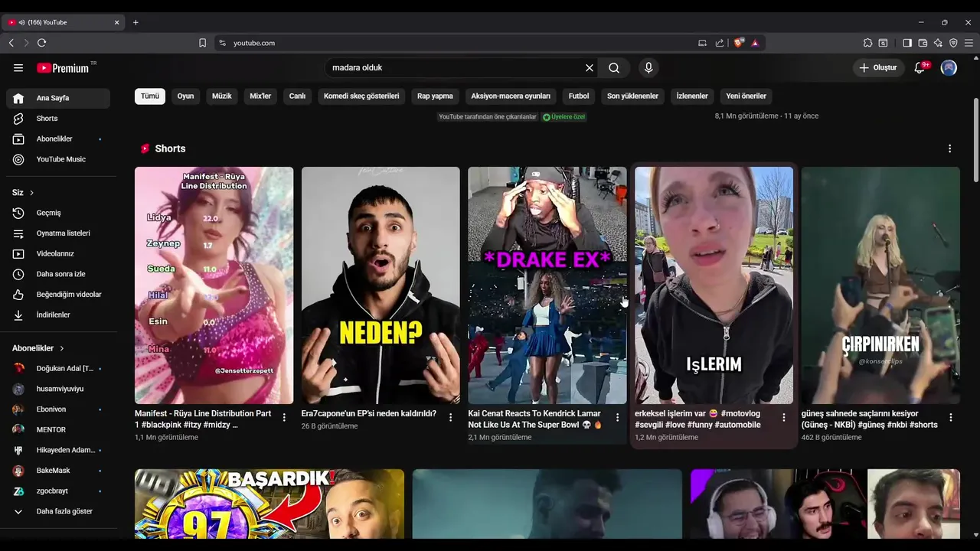The image size is (980, 551).
Task: Click the search input field
Action: tap(456, 67)
